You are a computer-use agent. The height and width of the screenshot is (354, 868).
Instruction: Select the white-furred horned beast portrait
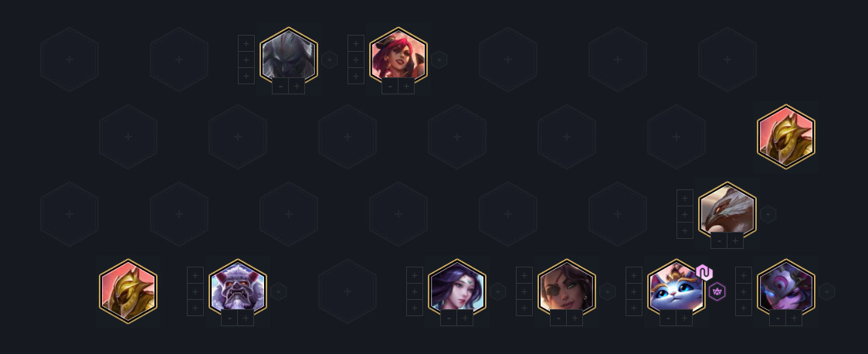click(x=238, y=288)
